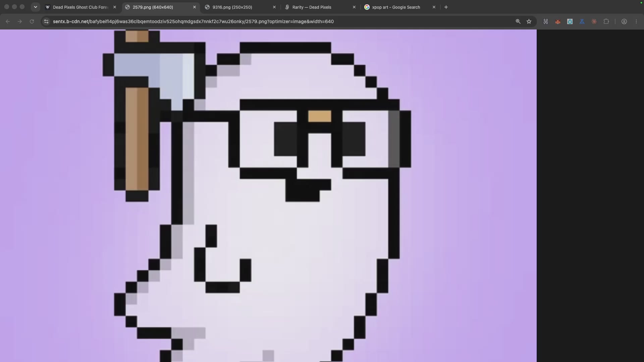Close the Rarity — Dead Pixels tab

coord(354,7)
